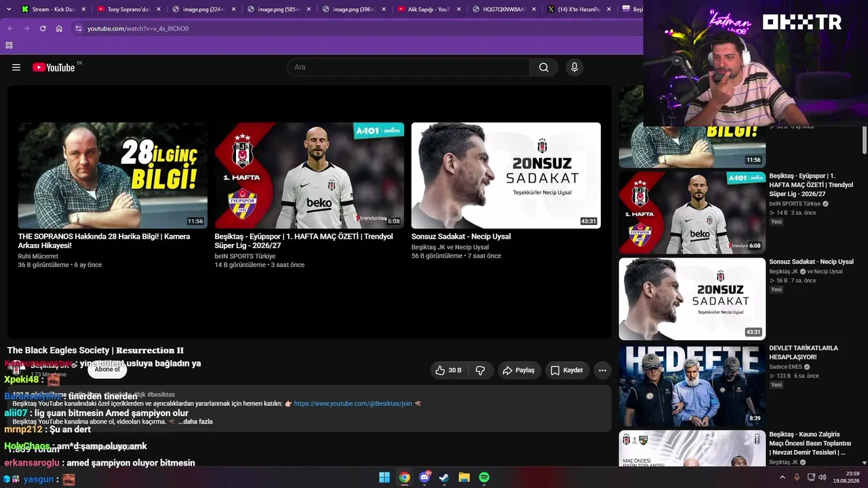
Task: Open Spotify from the taskbar
Action: coord(484,478)
